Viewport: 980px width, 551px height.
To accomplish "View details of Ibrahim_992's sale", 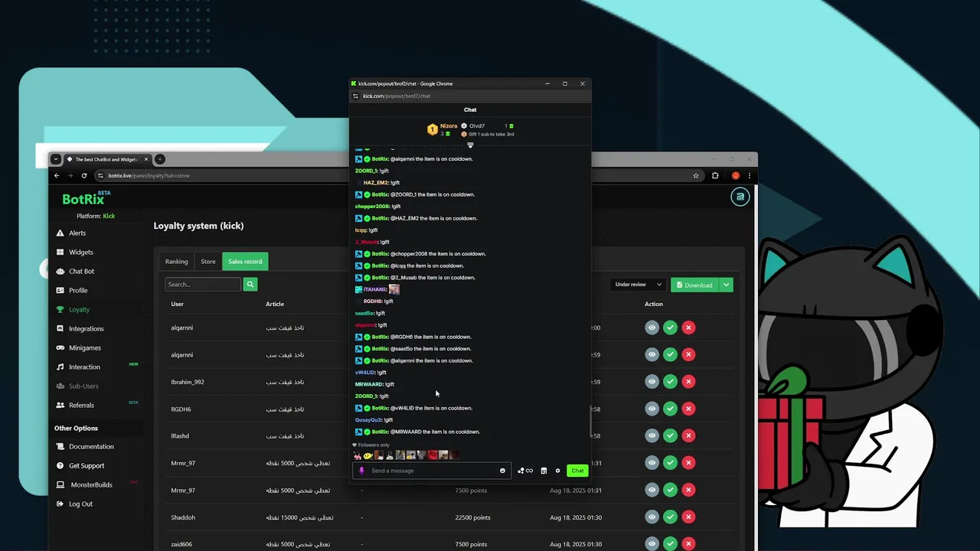I will click(652, 381).
